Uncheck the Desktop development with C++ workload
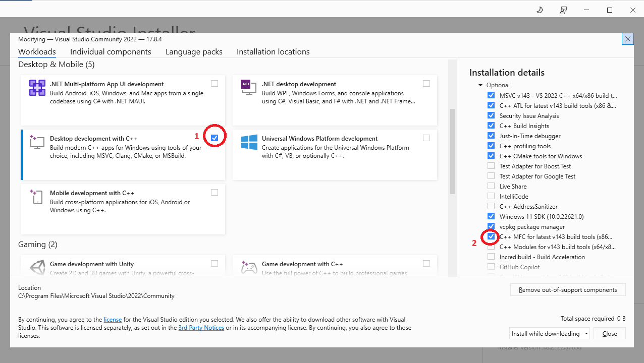The height and width of the screenshot is (363, 644). 214,138
